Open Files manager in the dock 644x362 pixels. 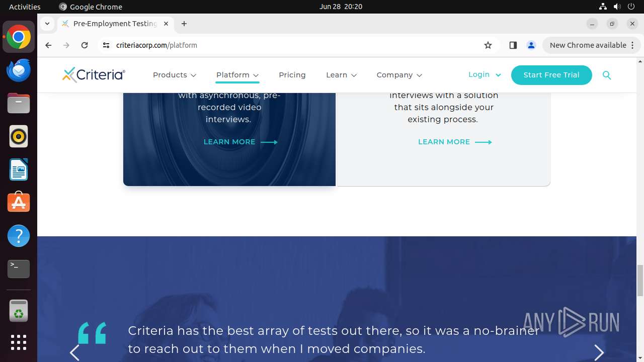(19, 103)
